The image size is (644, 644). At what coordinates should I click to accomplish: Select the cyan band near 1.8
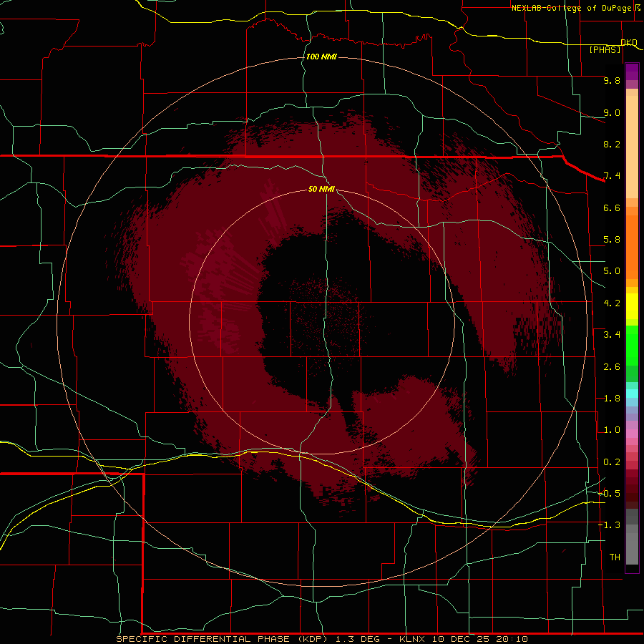coord(632,394)
